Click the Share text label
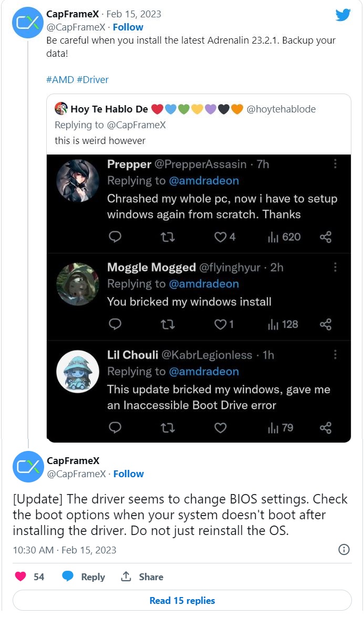 151,577
